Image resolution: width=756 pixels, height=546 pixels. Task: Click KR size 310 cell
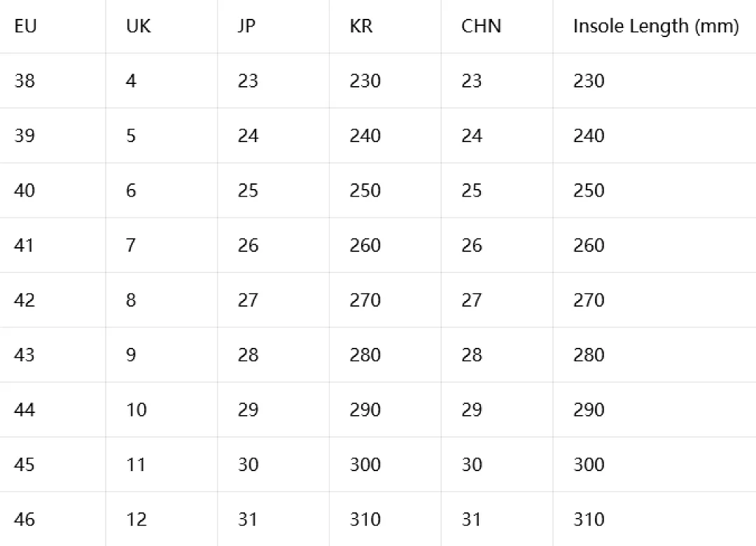pos(365,519)
